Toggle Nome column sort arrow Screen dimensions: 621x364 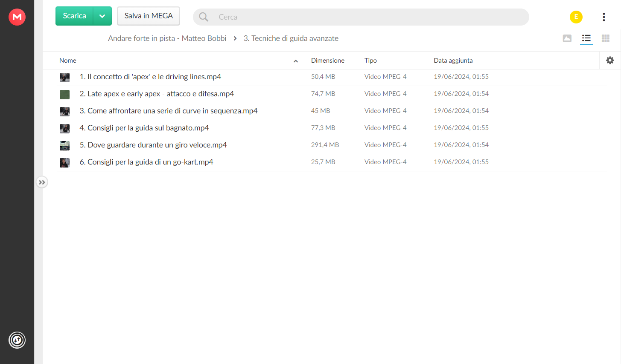pyautogui.click(x=296, y=61)
